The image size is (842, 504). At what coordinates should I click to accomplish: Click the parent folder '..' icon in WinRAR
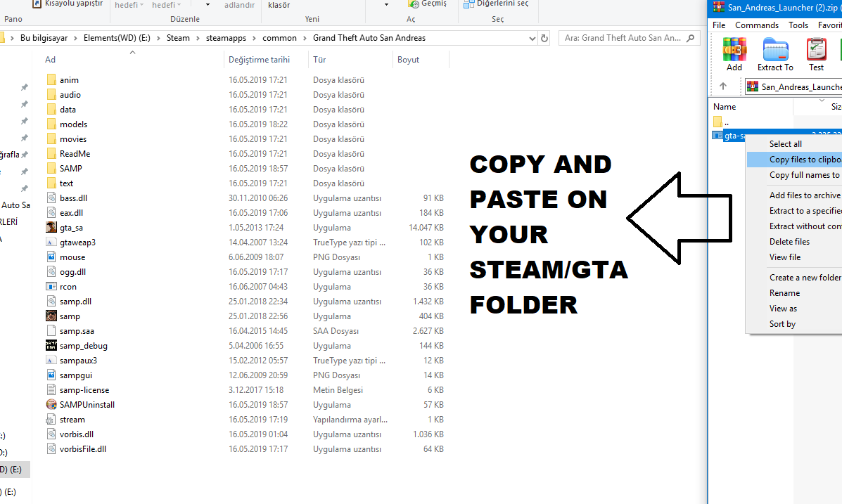[718, 122]
